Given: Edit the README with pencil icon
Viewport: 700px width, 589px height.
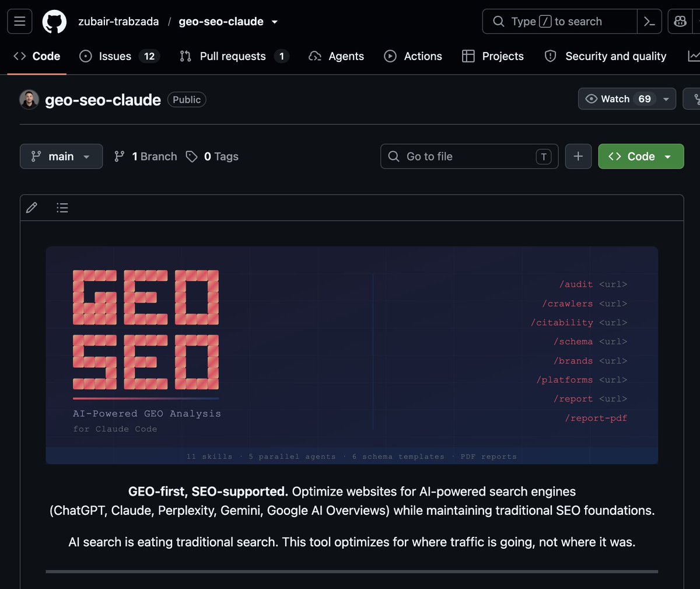Looking at the screenshot, I should coord(32,208).
